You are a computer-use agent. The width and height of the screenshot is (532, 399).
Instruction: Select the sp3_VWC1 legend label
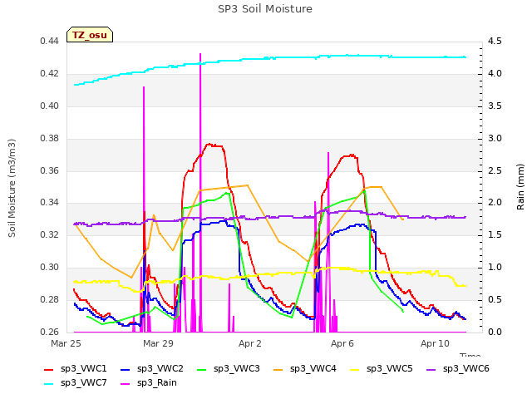83,369
